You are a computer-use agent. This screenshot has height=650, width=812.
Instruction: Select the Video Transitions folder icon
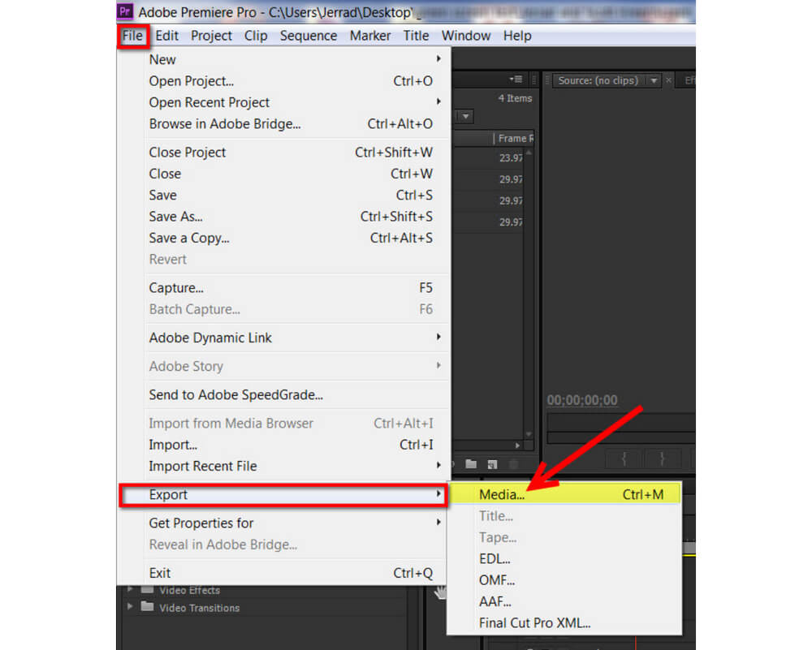point(147,608)
